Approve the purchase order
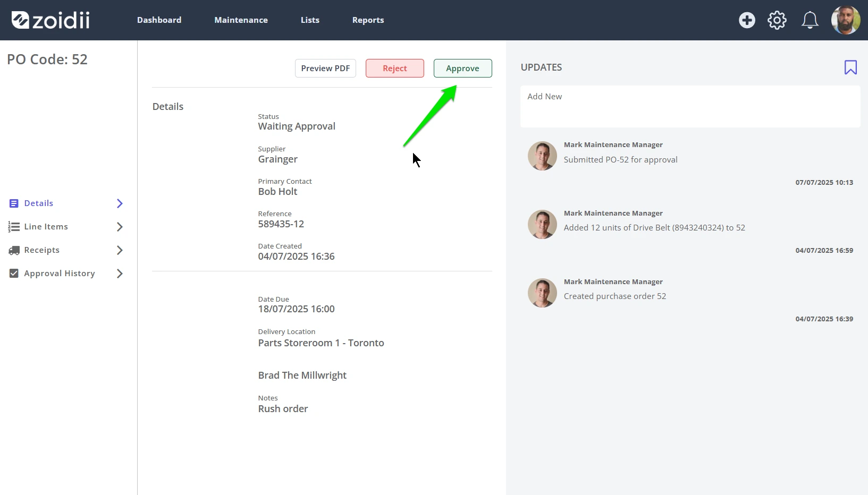Image resolution: width=868 pixels, height=495 pixels. click(463, 68)
